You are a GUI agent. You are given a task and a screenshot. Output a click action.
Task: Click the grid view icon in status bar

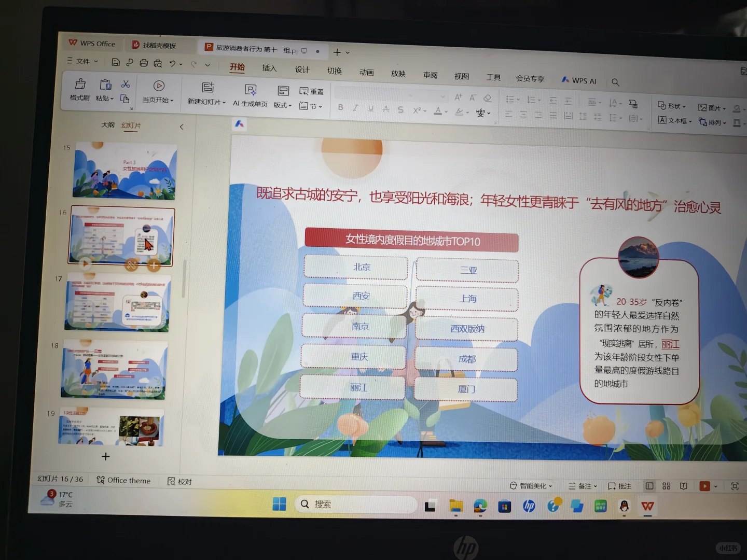(x=666, y=486)
